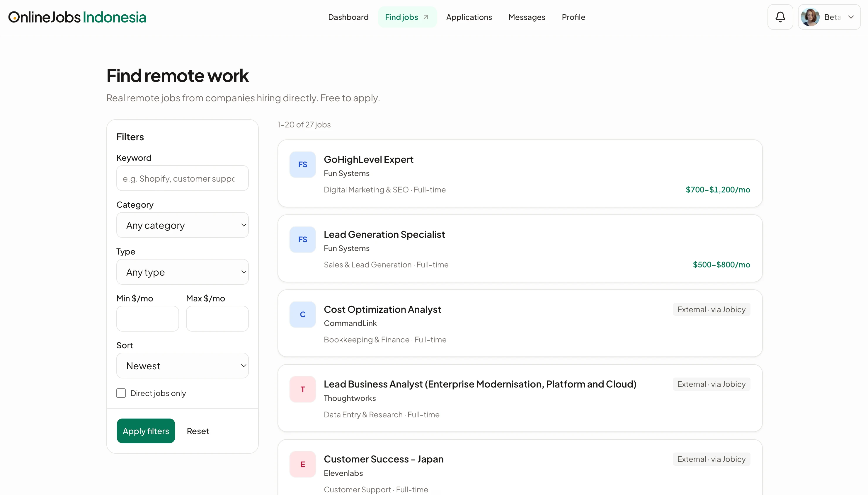Click the $500–$800/mo salary text
The width and height of the screenshot is (868, 495).
[721, 264]
